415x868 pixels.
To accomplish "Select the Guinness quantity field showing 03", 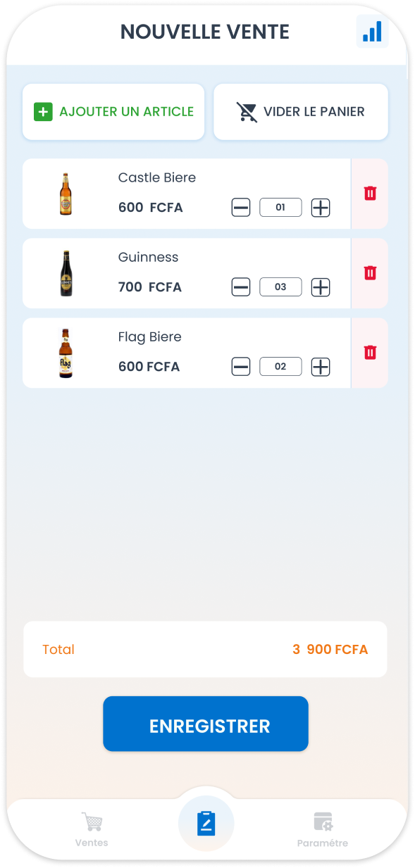I will pos(280,287).
